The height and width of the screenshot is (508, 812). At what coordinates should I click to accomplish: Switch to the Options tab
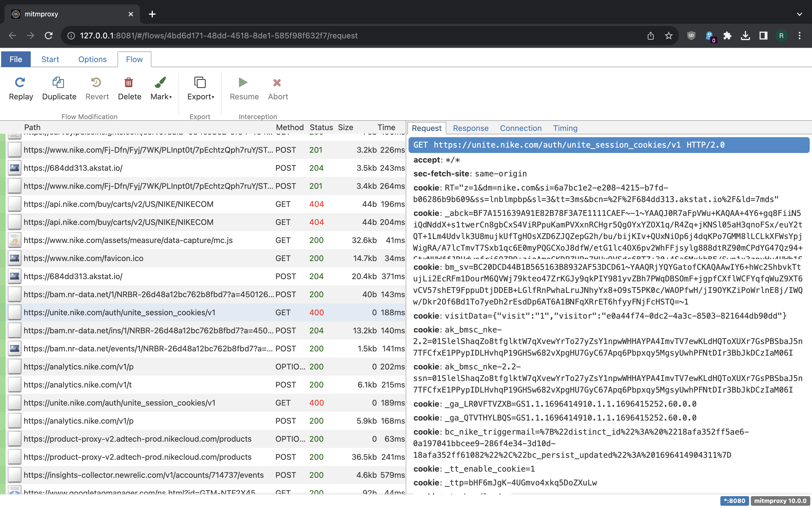click(x=92, y=59)
